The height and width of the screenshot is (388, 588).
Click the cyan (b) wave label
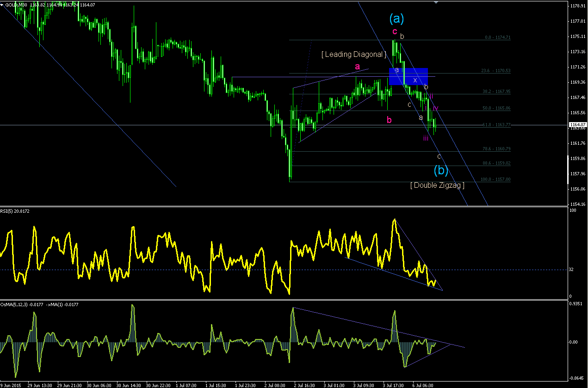click(x=441, y=170)
